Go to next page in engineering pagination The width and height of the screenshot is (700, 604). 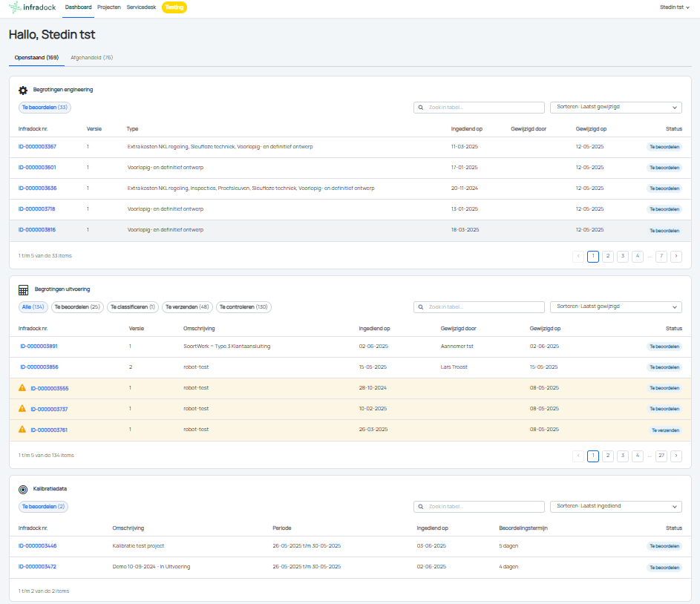point(676,256)
